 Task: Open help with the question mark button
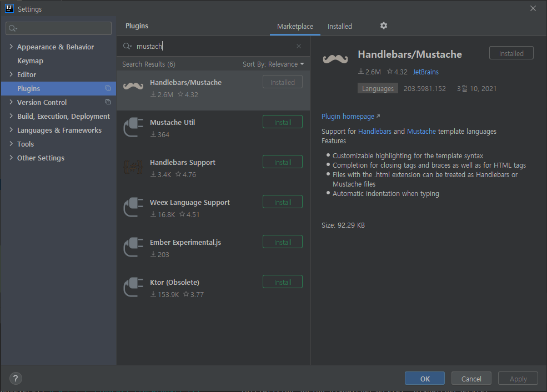pos(16,379)
